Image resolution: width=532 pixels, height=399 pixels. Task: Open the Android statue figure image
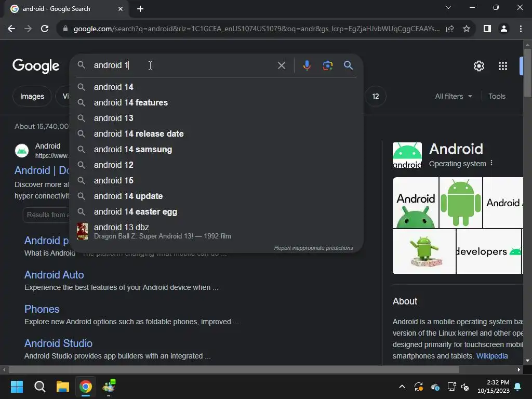click(x=424, y=251)
